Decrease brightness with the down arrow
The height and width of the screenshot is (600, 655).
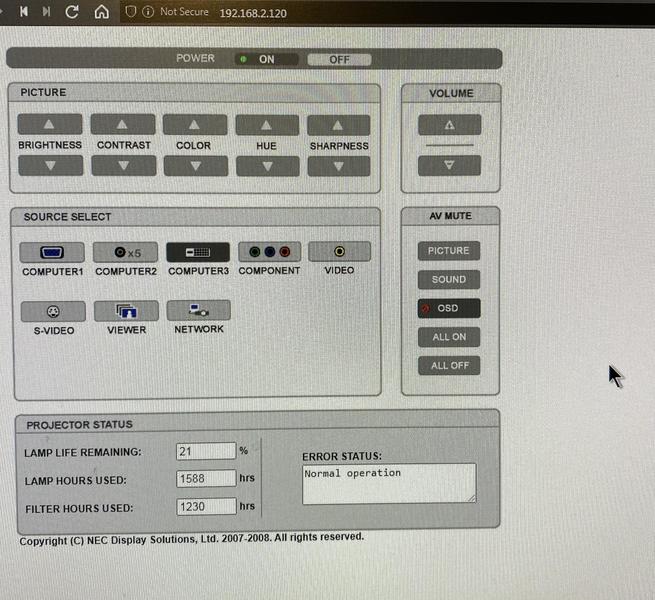click(x=51, y=165)
